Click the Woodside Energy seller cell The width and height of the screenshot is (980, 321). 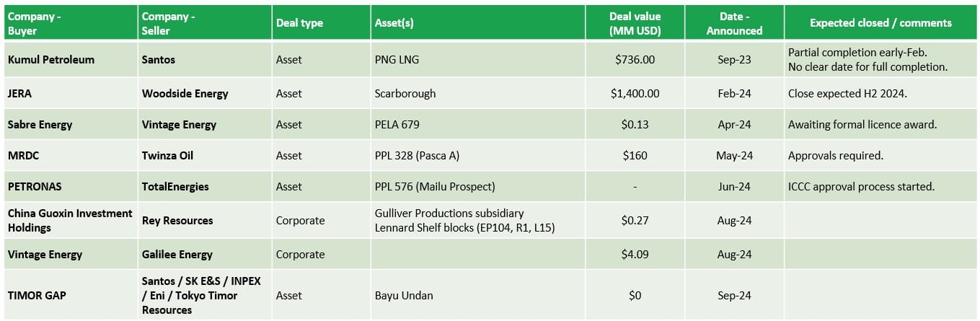pos(185,94)
